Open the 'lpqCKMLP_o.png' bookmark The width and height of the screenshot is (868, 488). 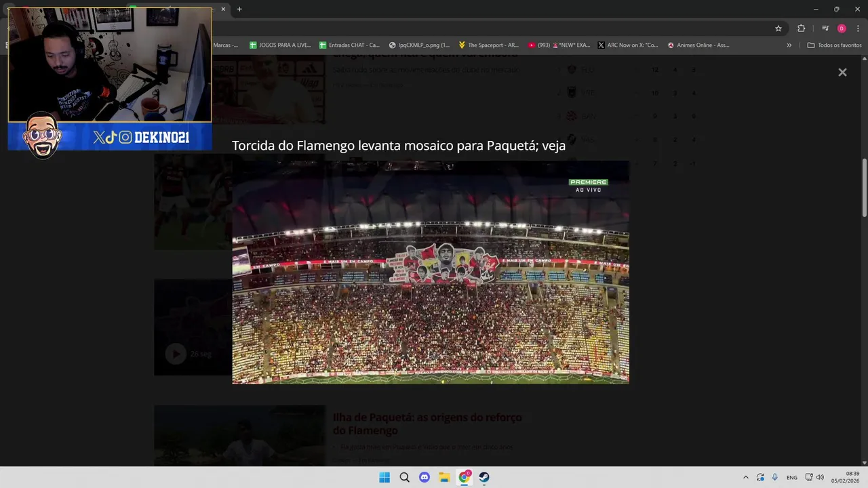419,45
